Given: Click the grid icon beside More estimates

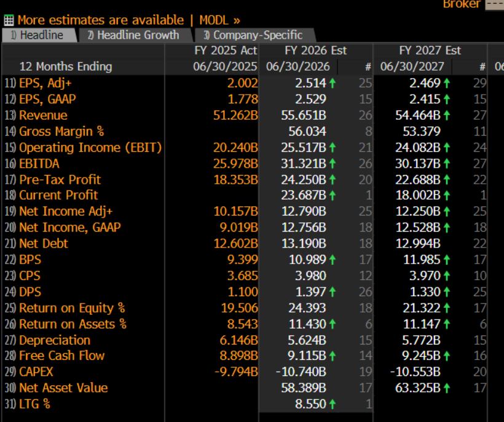Looking at the screenshot, I should pos(9,20).
